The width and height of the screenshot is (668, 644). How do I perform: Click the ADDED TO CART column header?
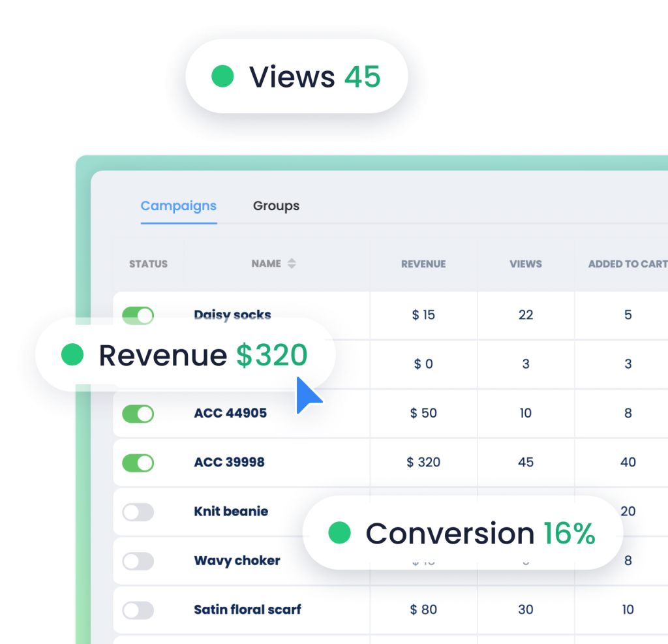628,264
